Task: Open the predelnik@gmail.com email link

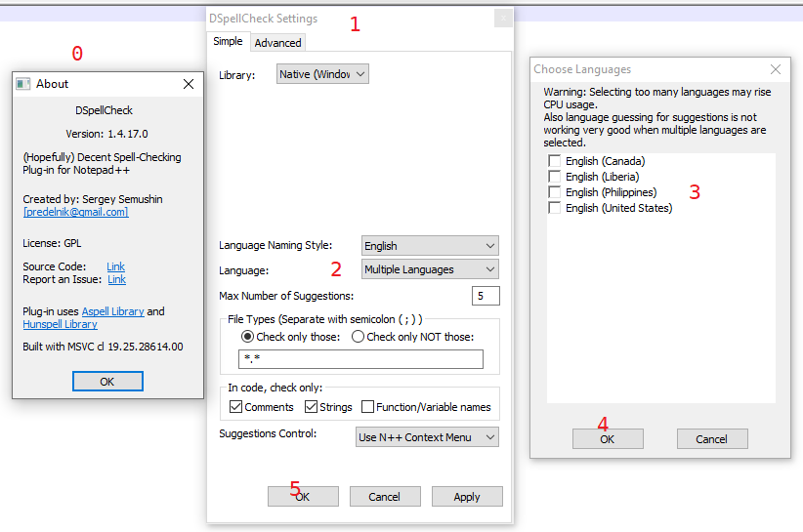Action: click(76, 212)
